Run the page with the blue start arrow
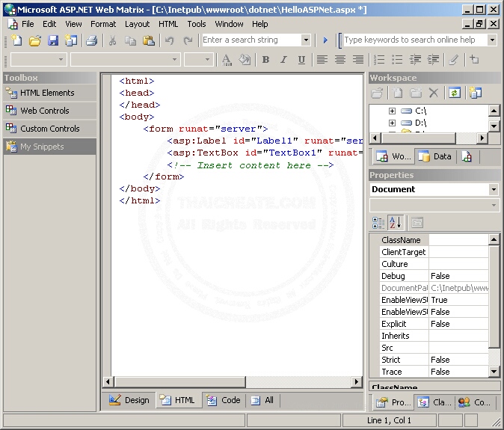 point(325,40)
